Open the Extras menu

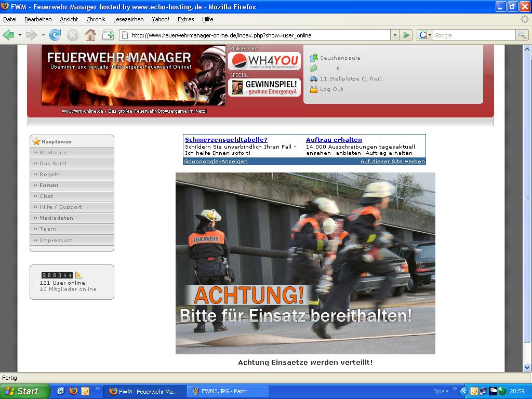point(185,19)
